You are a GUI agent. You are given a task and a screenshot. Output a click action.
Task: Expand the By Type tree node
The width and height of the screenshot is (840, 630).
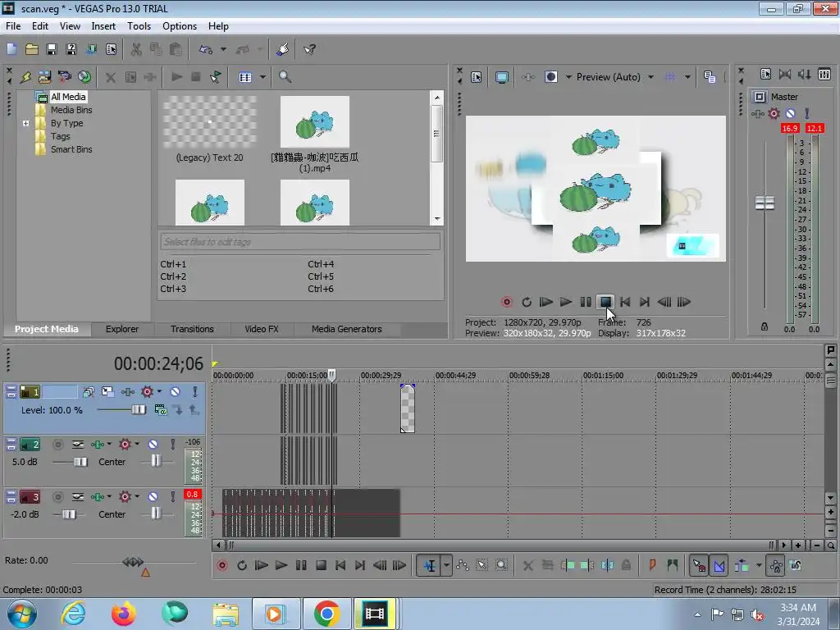pos(25,123)
